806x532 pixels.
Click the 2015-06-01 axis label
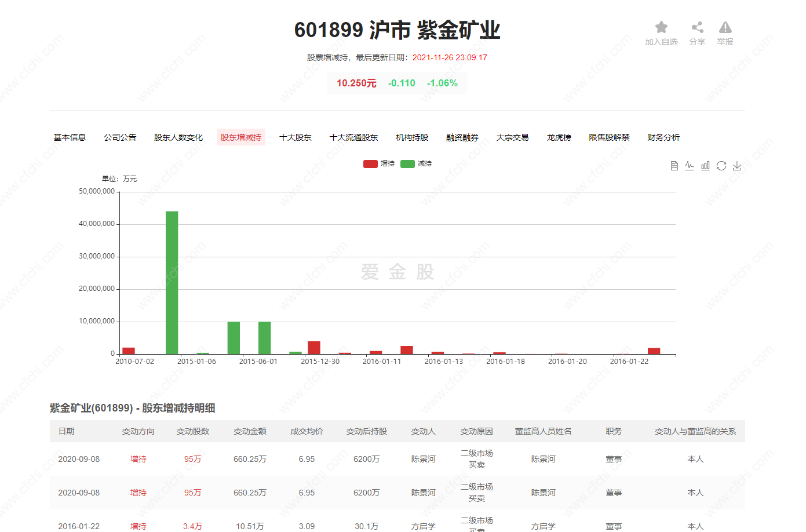pyautogui.click(x=258, y=361)
